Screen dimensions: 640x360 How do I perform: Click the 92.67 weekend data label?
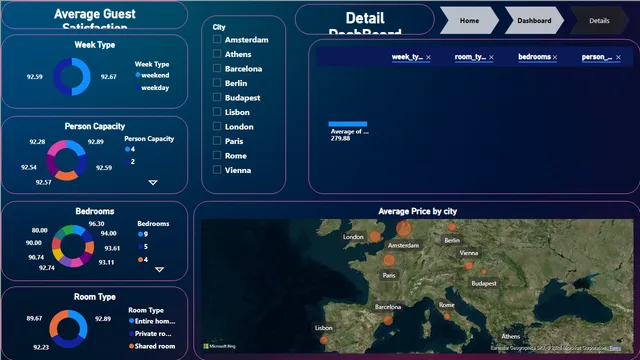109,76
